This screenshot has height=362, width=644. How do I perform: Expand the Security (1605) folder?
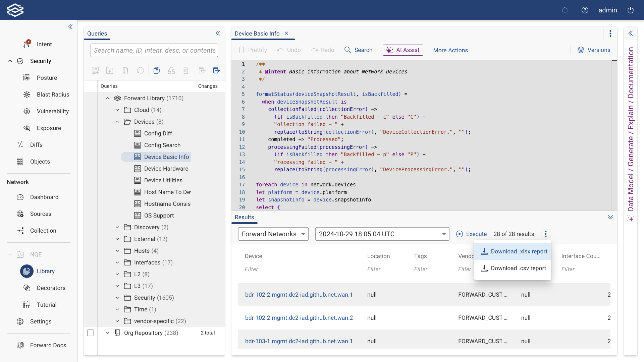(117, 298)
